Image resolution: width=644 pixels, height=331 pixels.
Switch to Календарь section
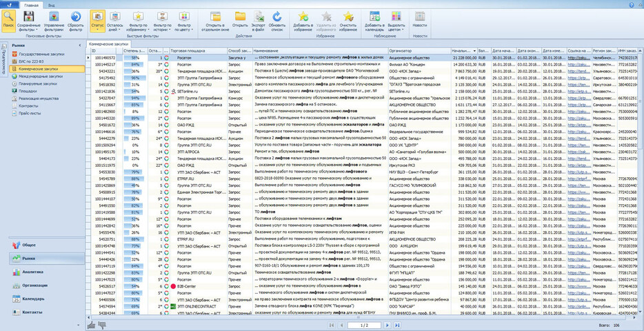click(x=47, y=299)
